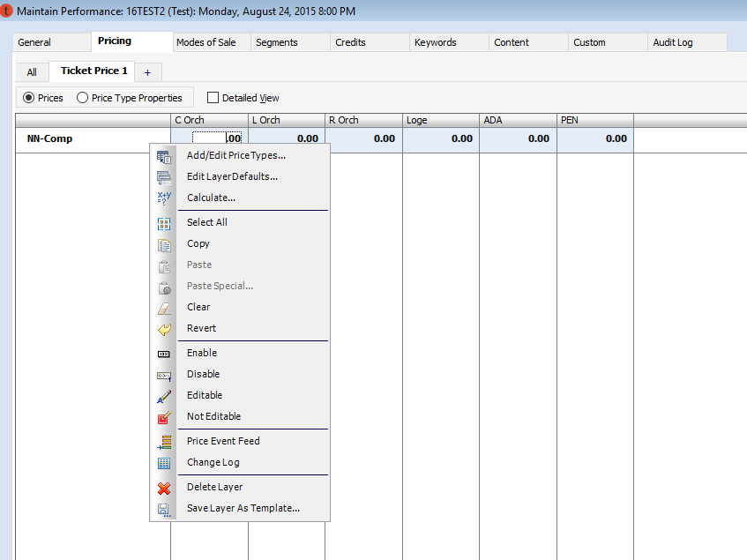Select the Ticket Price 1 layer tab
This screenshot has width=747, height=560.
point(92,71)
